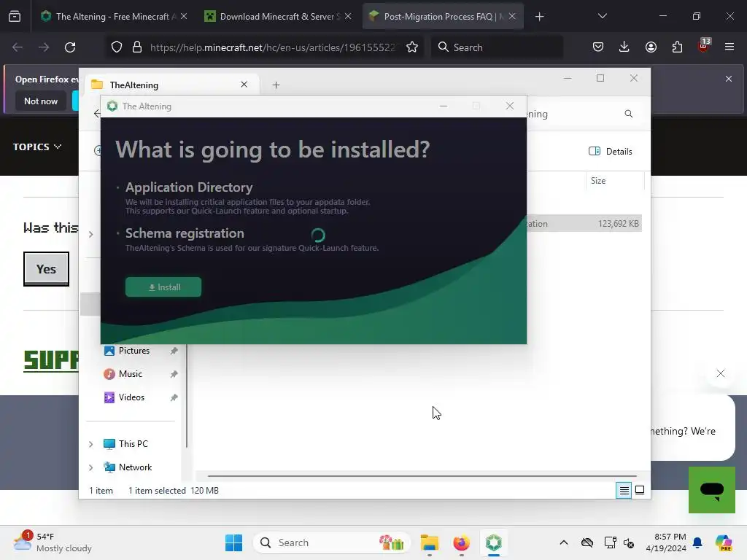This screenshot has width=747, height=560.
Task: Bookmark this page with the star icon
Action: point(412,47)
